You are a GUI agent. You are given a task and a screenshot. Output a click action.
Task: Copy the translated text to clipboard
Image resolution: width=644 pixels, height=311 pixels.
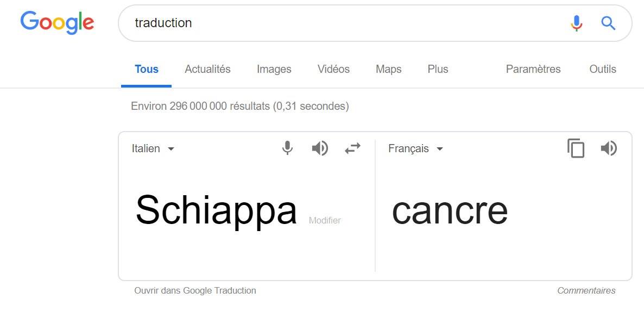576,148
